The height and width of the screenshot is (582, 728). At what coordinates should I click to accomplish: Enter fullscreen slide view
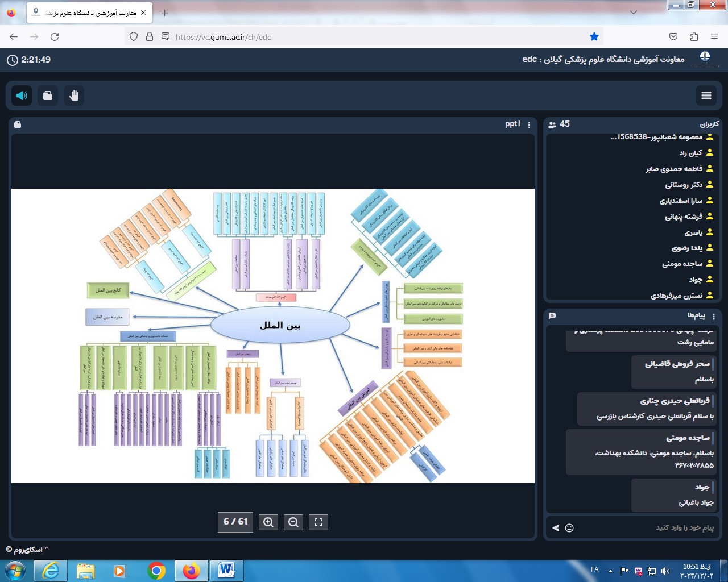click(318, 522)
